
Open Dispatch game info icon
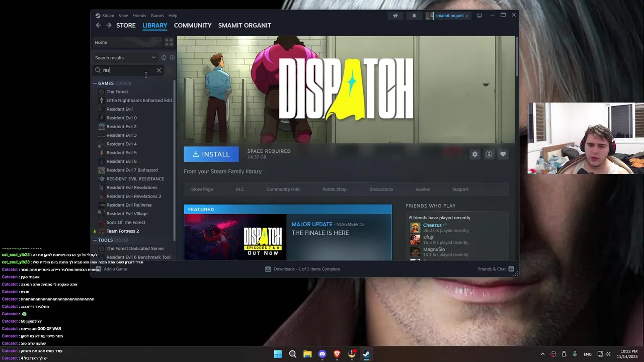489,154
